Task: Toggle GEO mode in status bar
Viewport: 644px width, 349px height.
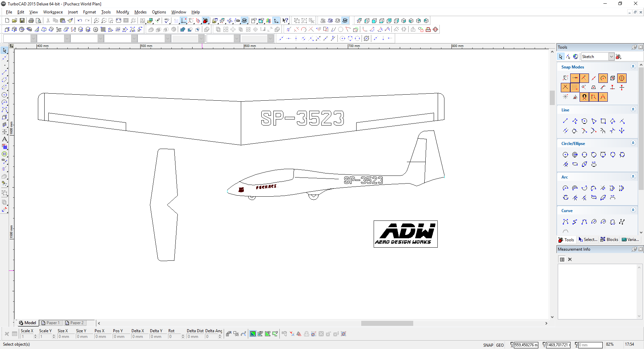Action: 500,345
